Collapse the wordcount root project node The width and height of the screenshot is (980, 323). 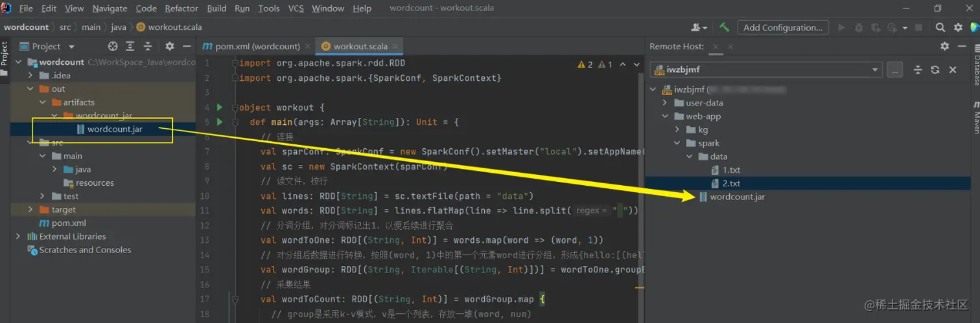tap(18, 62)
